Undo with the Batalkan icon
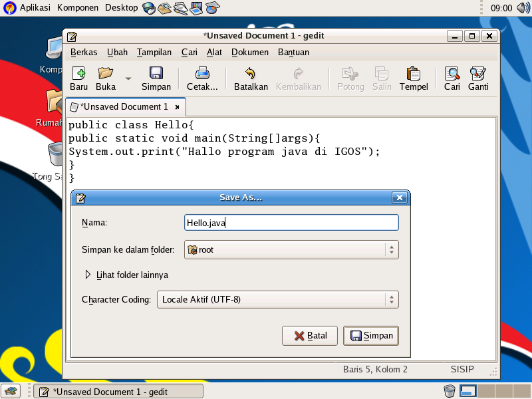 click(251, 73)
